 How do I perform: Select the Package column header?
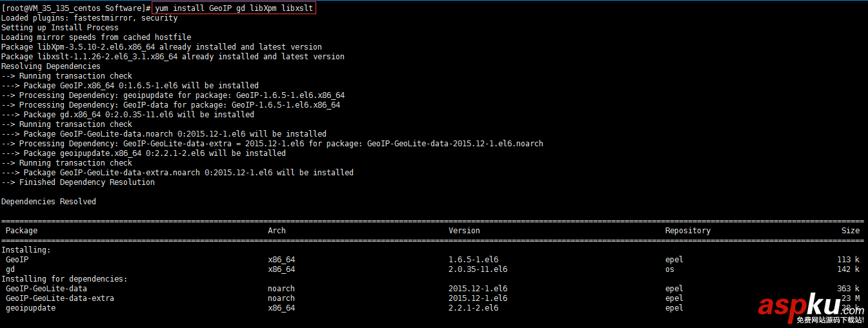21,231
